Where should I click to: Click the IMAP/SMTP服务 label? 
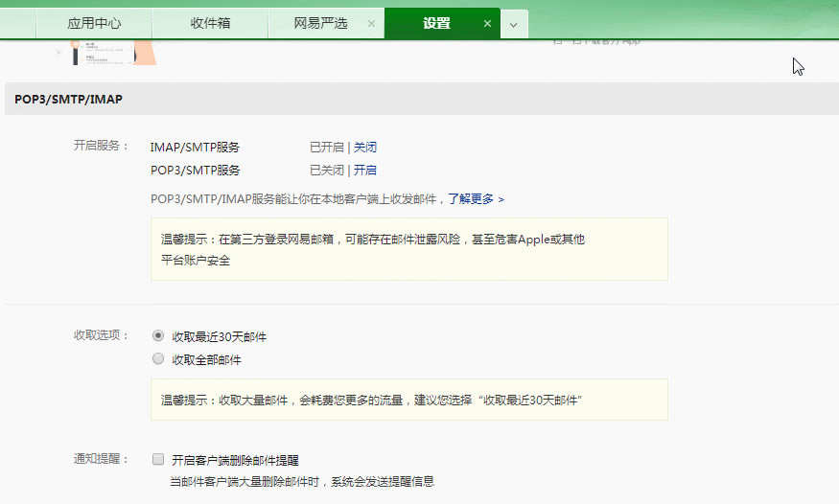point(195,148)
